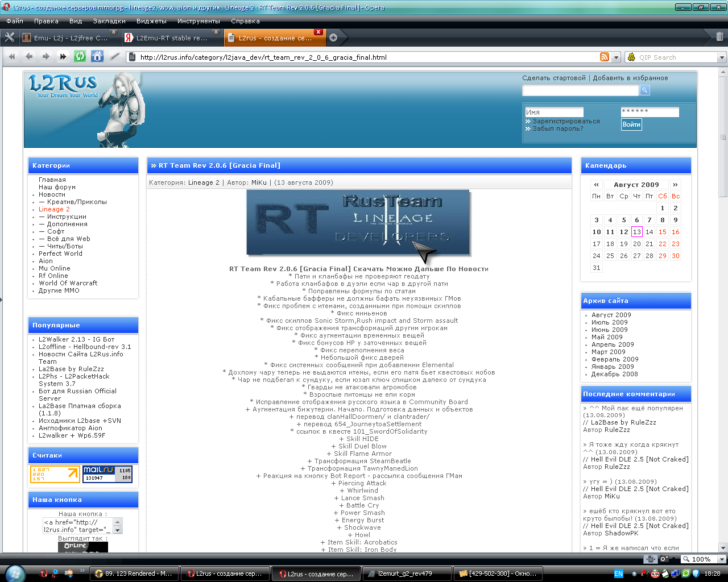Go to next month in calendar

(x=675, y=185)
